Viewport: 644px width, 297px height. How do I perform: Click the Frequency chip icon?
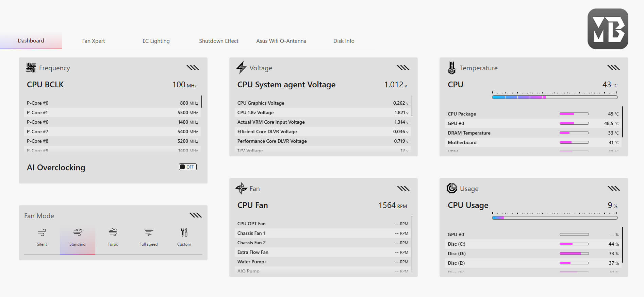point(31,68)
